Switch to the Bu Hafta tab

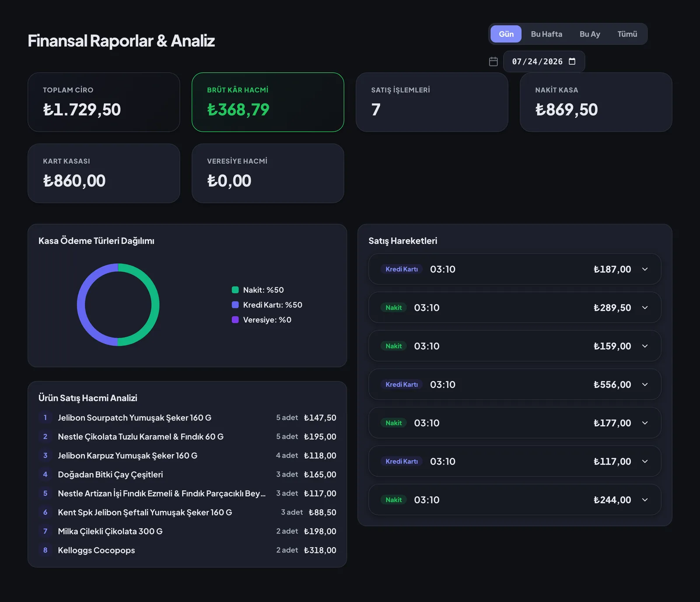tap(546, 34)
